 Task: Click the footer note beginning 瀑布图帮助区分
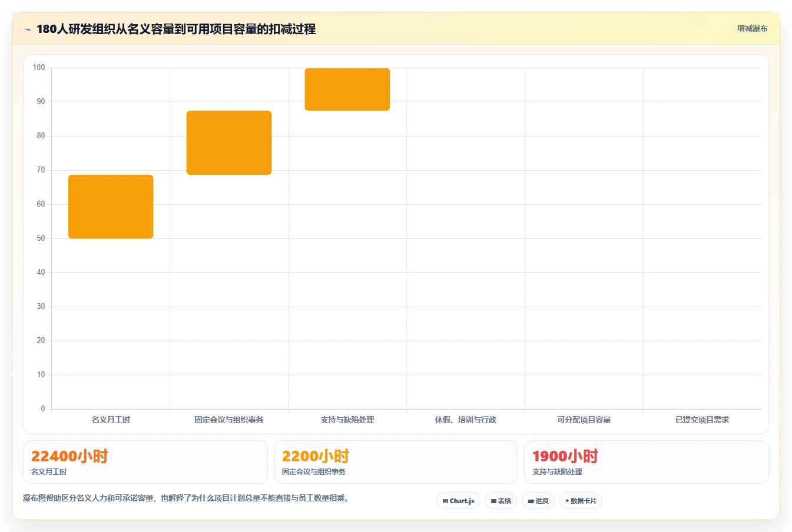pyautogui.click(x=187, y=498)
